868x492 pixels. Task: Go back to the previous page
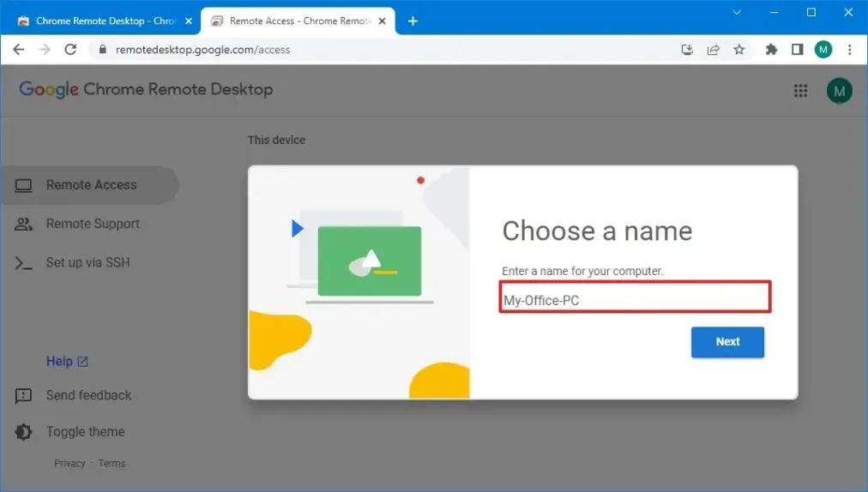coord(18,49)
